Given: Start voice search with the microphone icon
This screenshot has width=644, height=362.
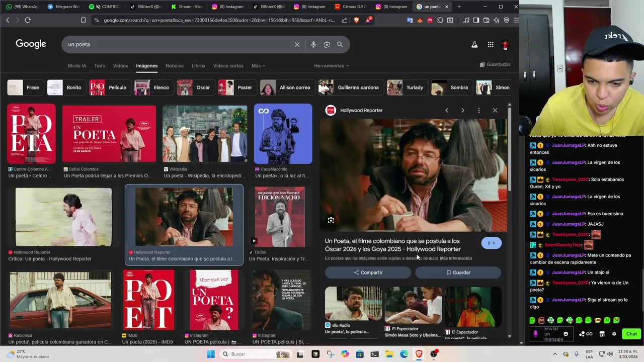Looking at the screenshot, I should [313, 44].
